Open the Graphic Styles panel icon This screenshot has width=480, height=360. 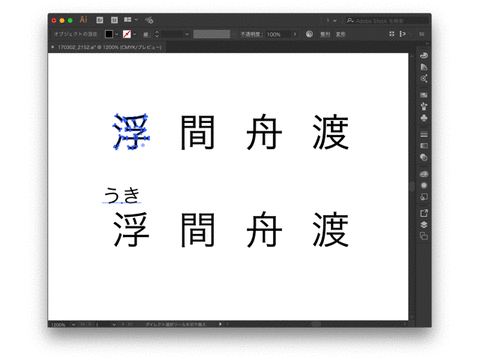(424, 197)
